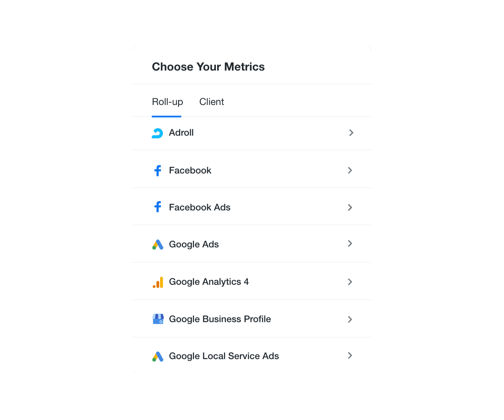Viewport: 504px width, 420px height.
Task: Click the Choose Your Metrics heading
Action: pos(208,67)
